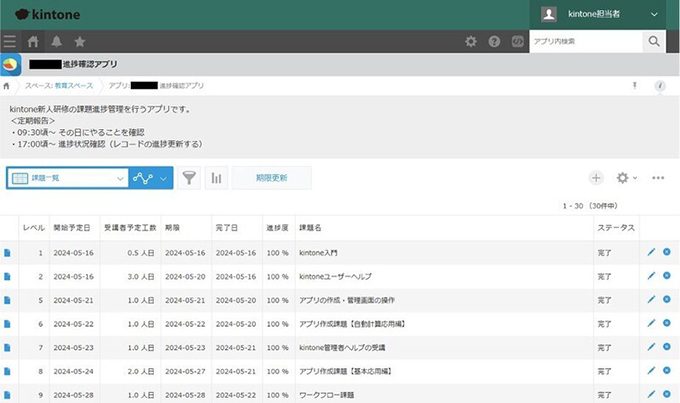Add a new record with plus icon
This screenshot has height=403, width=680.
596,178
